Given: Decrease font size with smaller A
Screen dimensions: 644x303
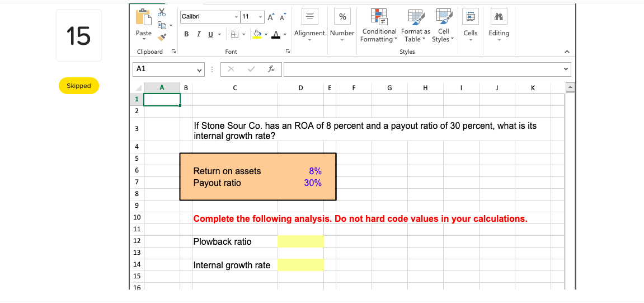Looking at the screenshot, I should pos(283,17).
